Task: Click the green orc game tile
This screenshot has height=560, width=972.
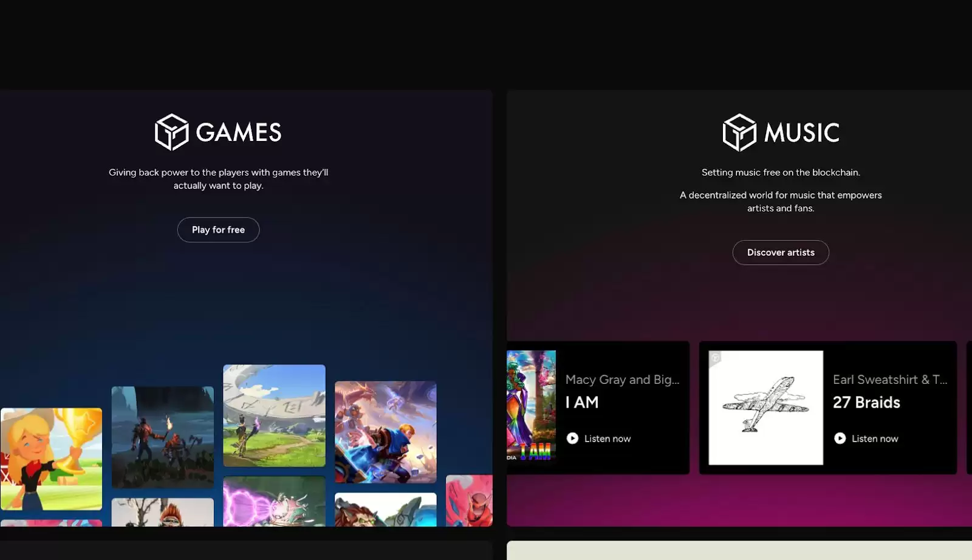Action: [x=385, y=509]
